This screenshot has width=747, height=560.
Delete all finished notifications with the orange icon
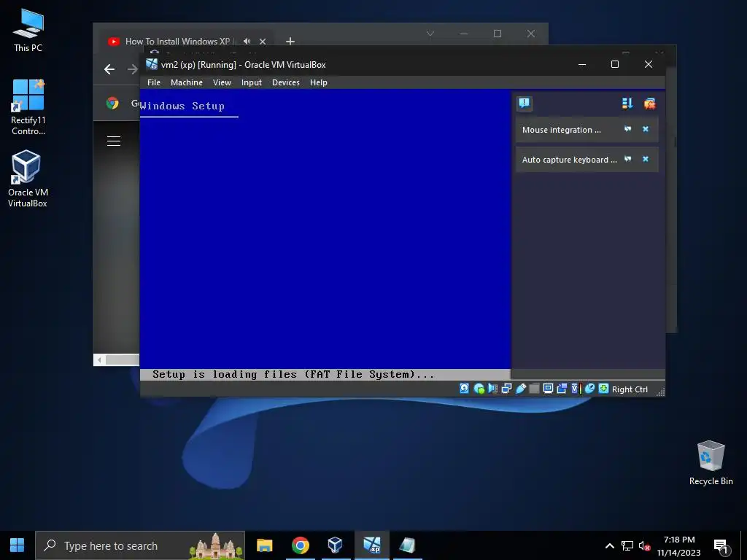(x=649, y=104)
